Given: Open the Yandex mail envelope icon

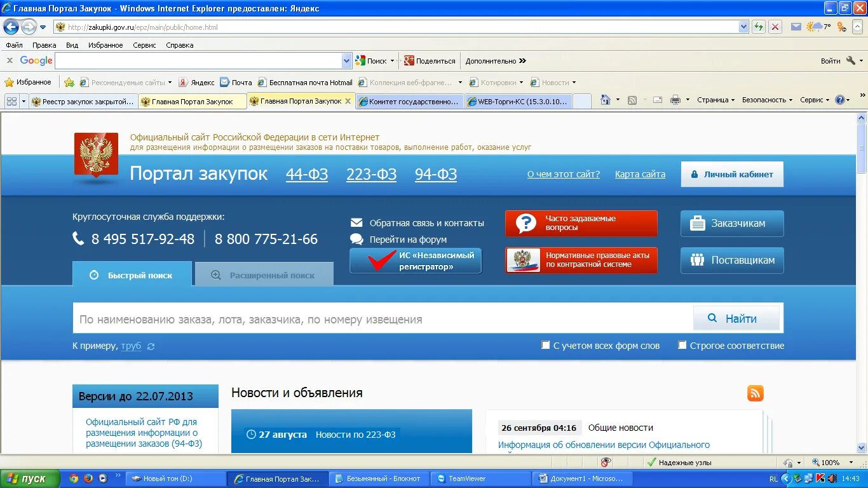Looking at the screenshot, I should point(796,27).
